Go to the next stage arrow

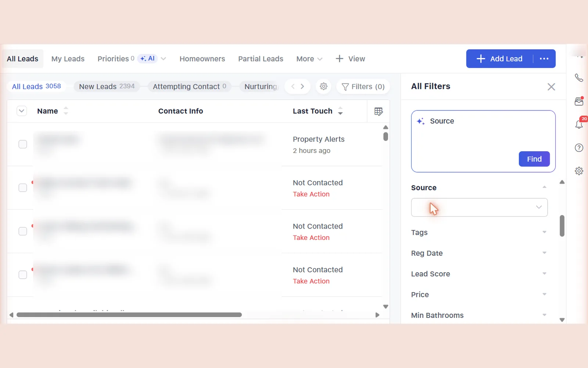[x=302, y=86]
